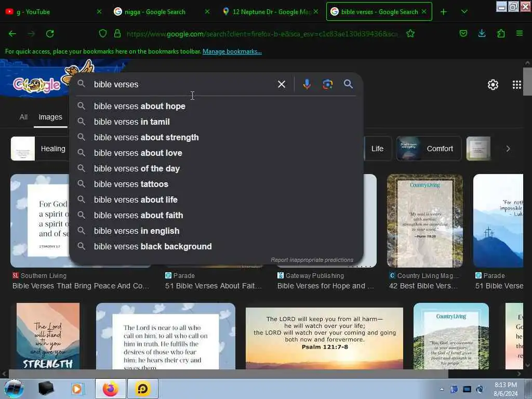Pick suggestion bible verses in english

(x=216, y=231)
